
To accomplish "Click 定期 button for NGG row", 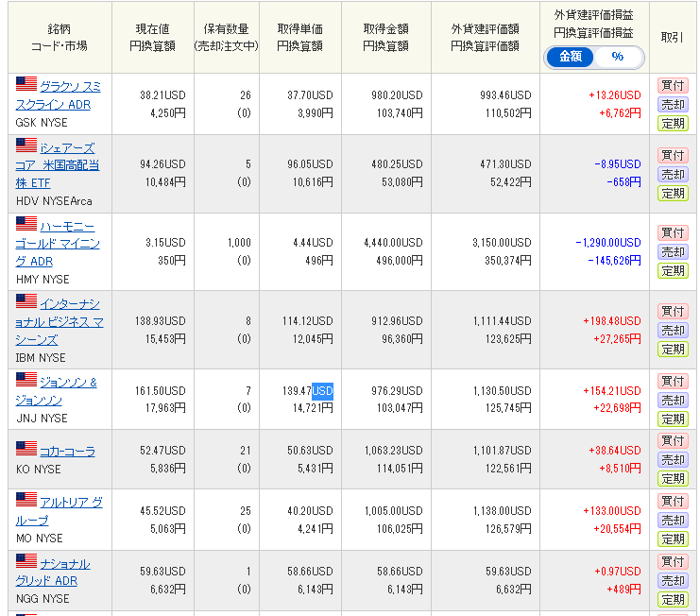I will click(673, 600).
